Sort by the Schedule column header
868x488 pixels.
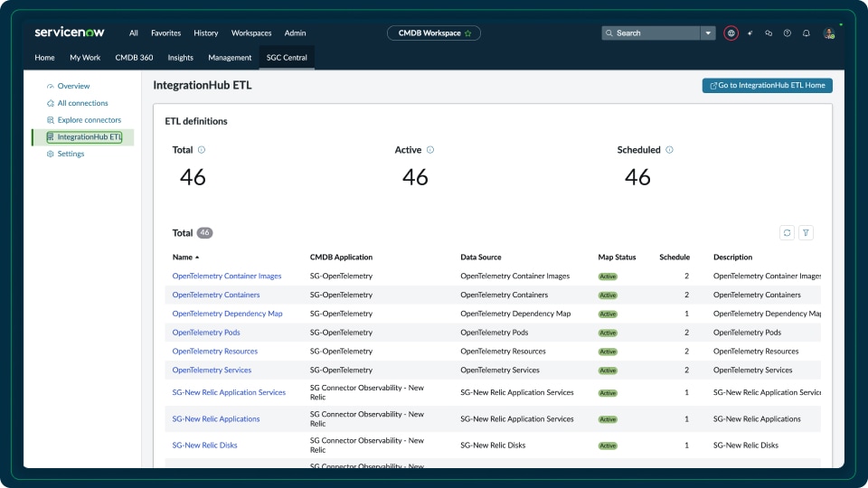coord(675,258)
